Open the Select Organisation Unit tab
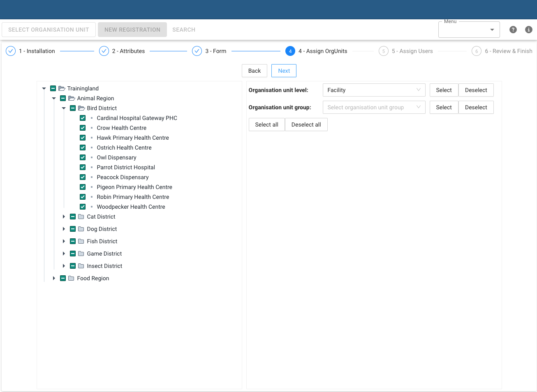 coord(49,30)
